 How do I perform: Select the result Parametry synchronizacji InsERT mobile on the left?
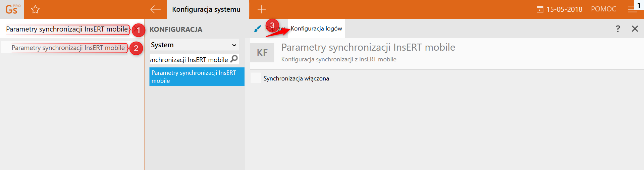[x=68, y=48]
